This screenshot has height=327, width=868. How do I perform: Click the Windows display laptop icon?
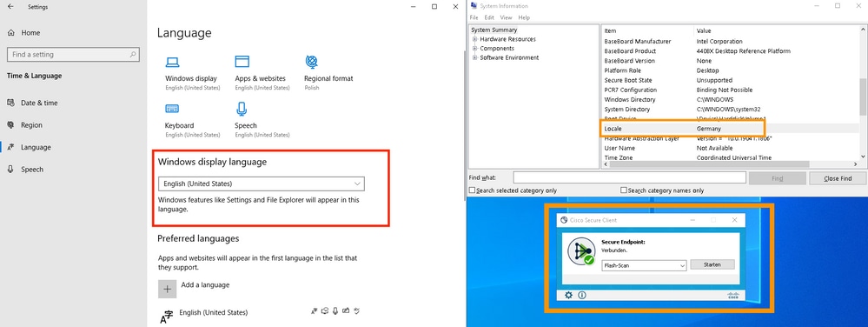(x=172, y=62)
